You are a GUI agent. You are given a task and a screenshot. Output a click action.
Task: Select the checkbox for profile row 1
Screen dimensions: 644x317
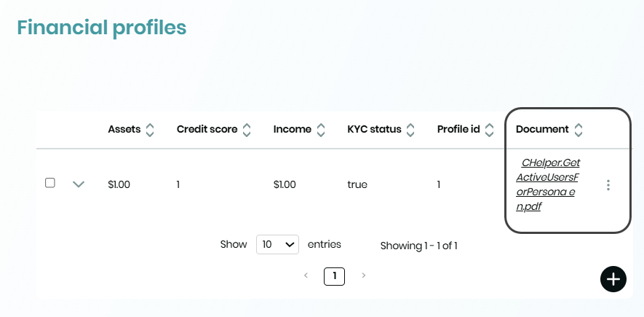pyautogui.click(x=50, y=183)
